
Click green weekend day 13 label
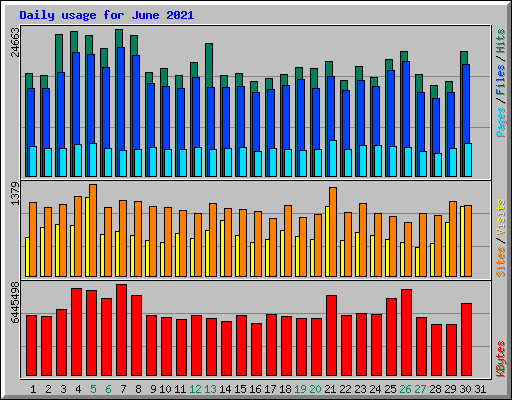click(210, 389)
